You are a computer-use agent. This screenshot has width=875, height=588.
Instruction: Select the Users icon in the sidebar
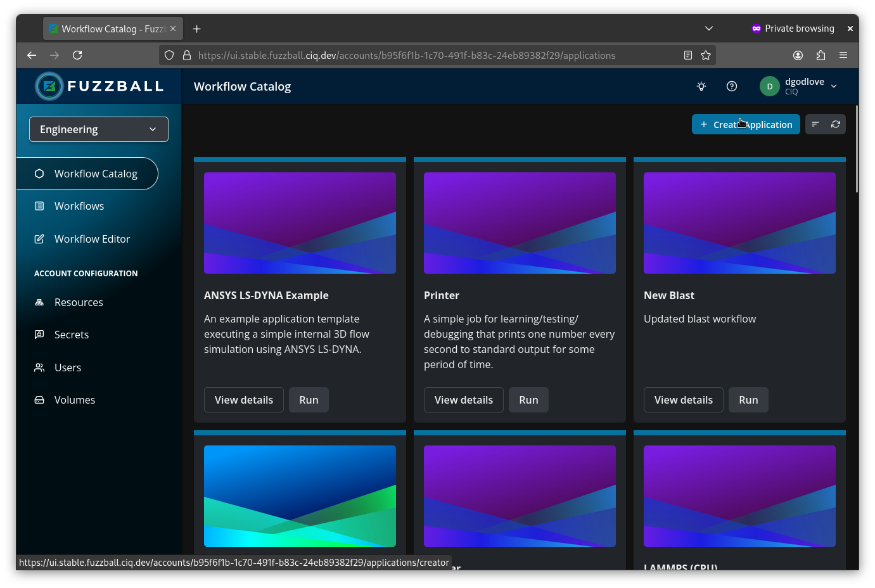[39, 367]
